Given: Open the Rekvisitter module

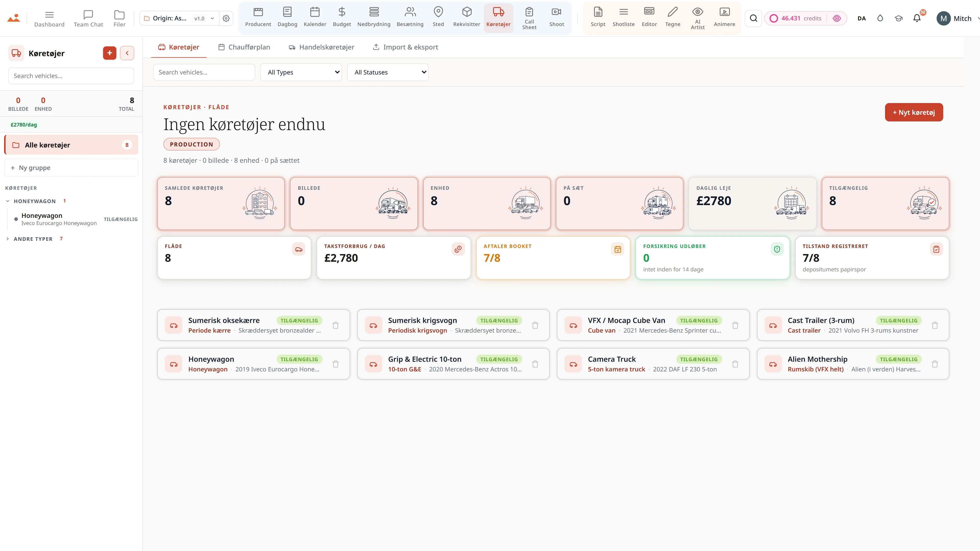Looking at the screenshot, I should pos(467,18).
